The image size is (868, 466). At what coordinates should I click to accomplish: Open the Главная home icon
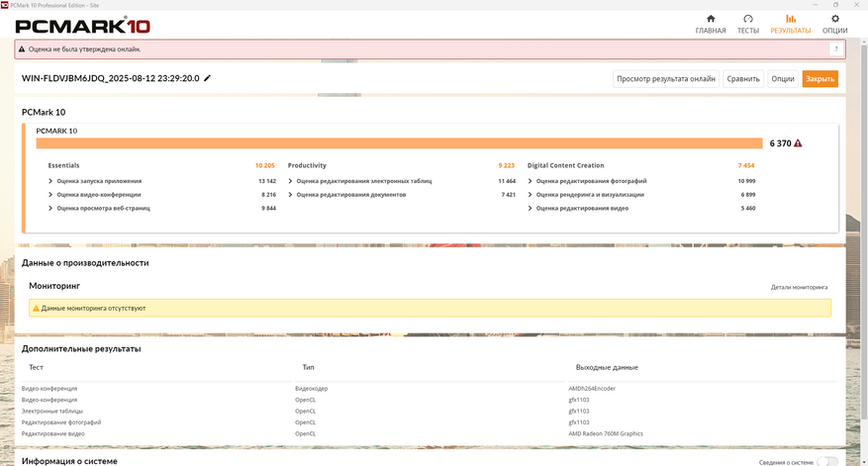pyautogui.click(x=711, y=19)
